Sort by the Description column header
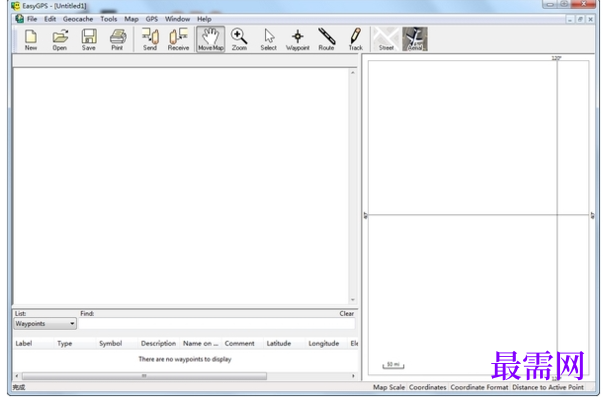This screenshot has width=603, height=397. coord(158,343)
